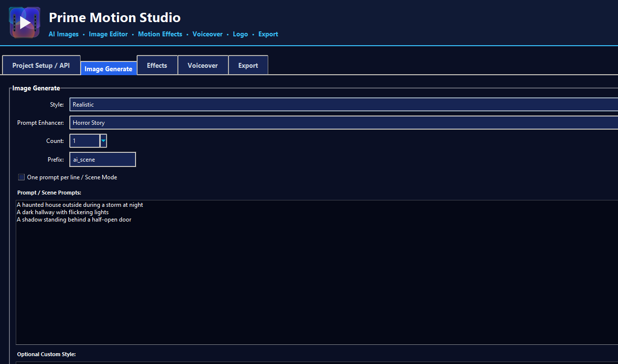Screen dimensions: 618x364
Task: Click the Prefix field containing ai_scene
Action: [103, 160]
